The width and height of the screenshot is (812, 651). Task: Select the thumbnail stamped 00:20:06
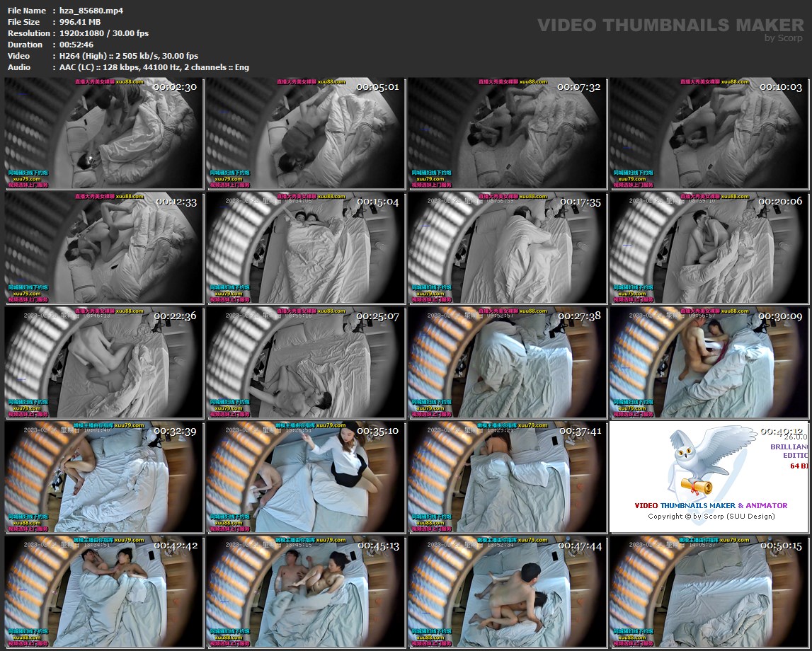click(x=709, y=248)
